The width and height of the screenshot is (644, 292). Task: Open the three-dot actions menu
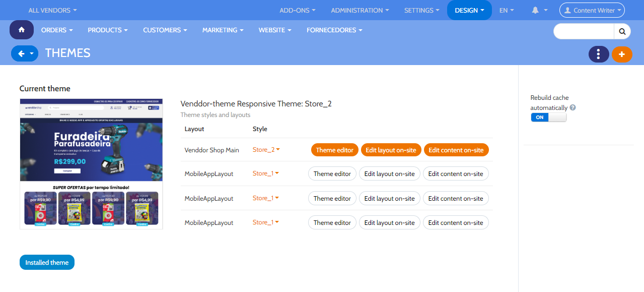click(x=598, y=54)
